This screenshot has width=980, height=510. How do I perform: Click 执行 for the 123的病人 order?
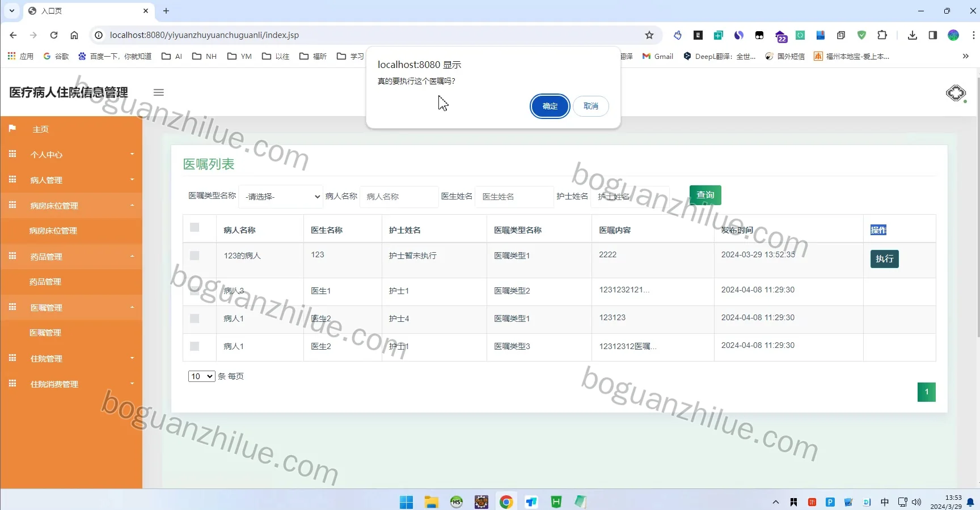[884, 259]
